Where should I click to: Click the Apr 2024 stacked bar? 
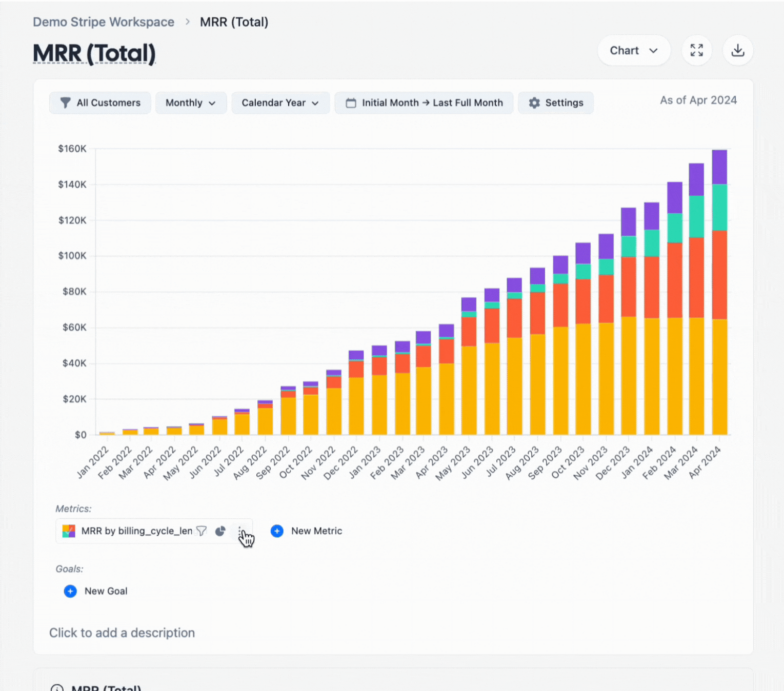719,292
